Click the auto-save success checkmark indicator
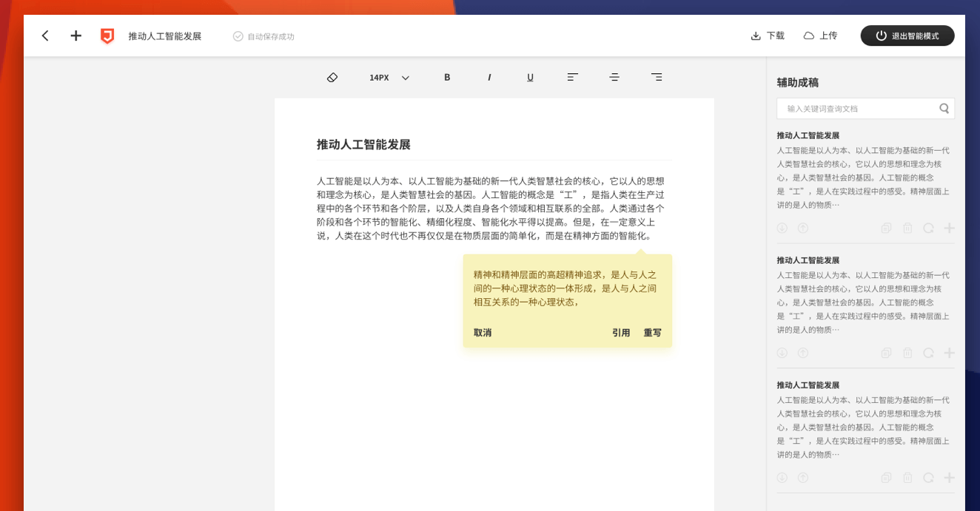 [x=237, y=35]
